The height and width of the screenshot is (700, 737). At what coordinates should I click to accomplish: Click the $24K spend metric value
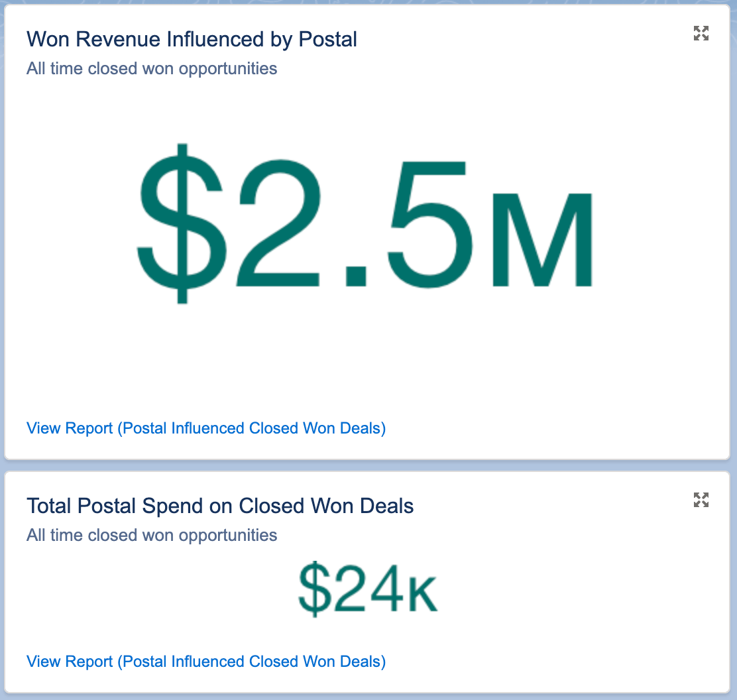click(x=368, y=589)
